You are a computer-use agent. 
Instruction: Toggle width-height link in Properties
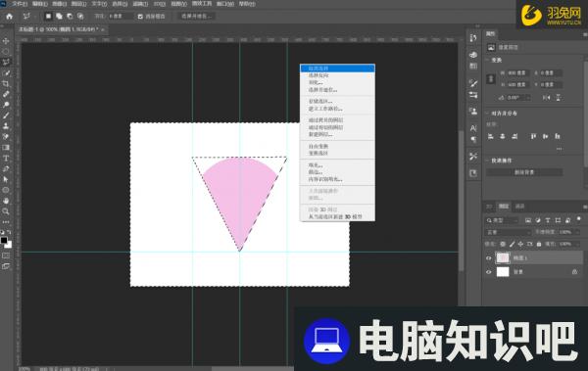491,78
